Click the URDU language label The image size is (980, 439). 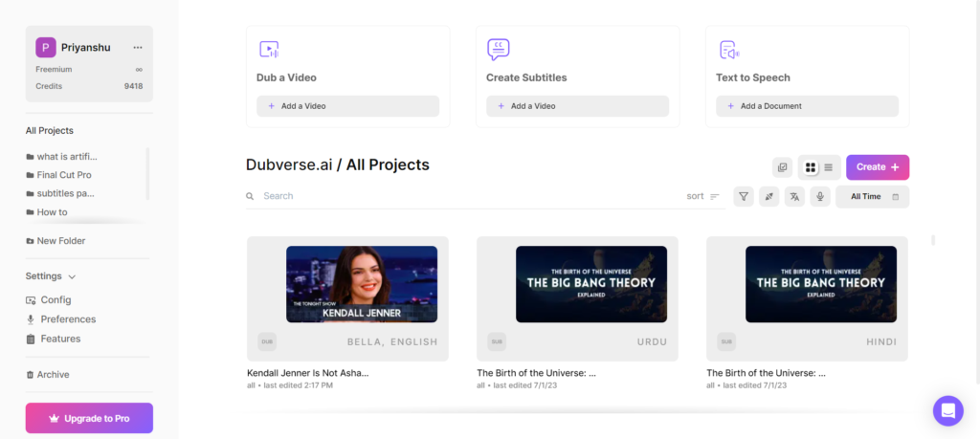652,342
